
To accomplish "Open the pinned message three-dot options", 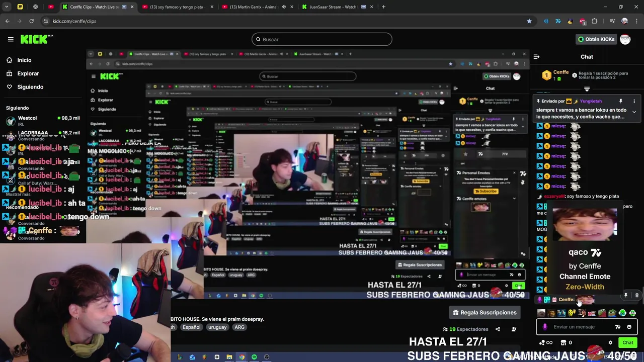I will [x=634, y=101].
